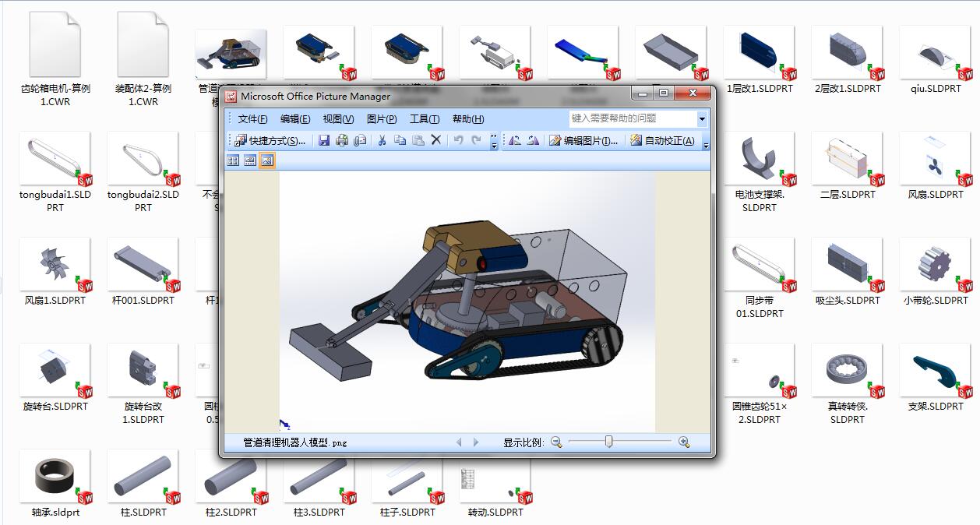The image size is (980, 525).
Task: Rotate image right with toolbar icon
Action: 533,141
